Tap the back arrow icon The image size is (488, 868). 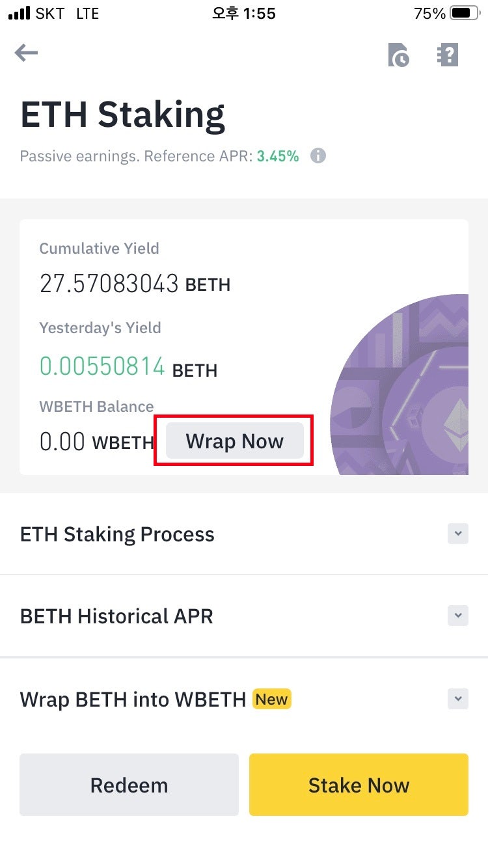click(27, 53)
